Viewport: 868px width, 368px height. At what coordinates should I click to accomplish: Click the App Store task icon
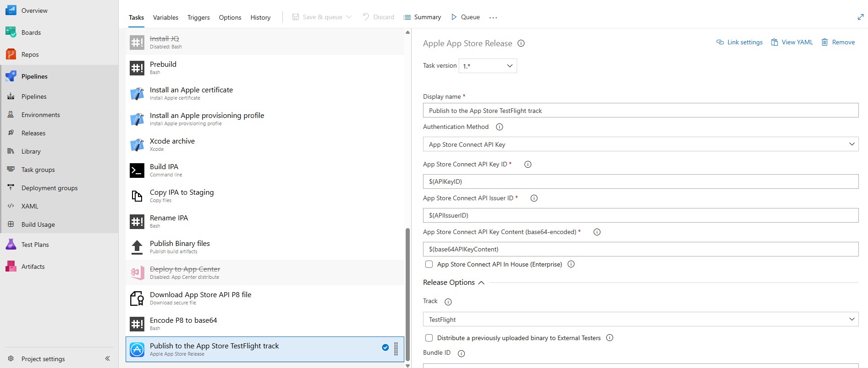[x=137, y=350]
